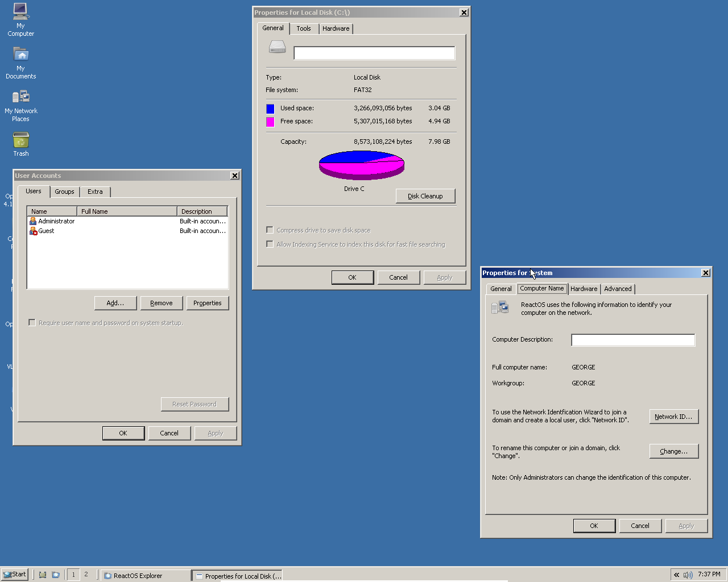Click the volume speaker tray icon
728x582 pixels.
click(x=688, y=575)
